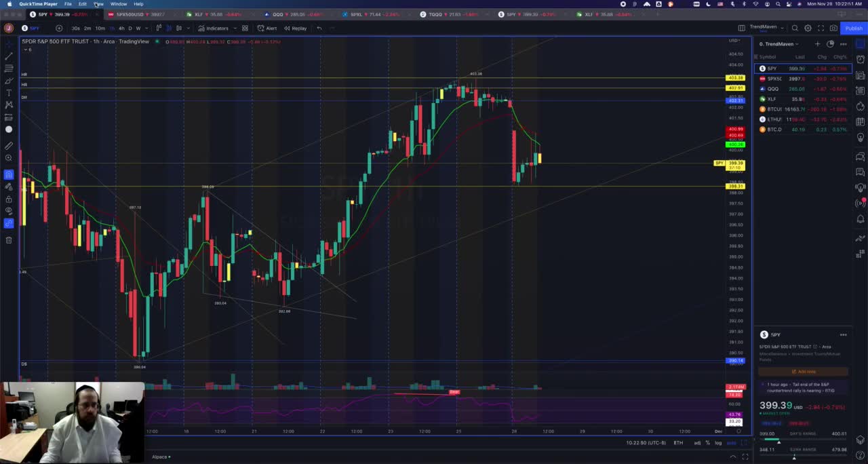Open the Help Center question icon
Image resolution: width=868 pixels, height=464 pixels.
point(861,456)
